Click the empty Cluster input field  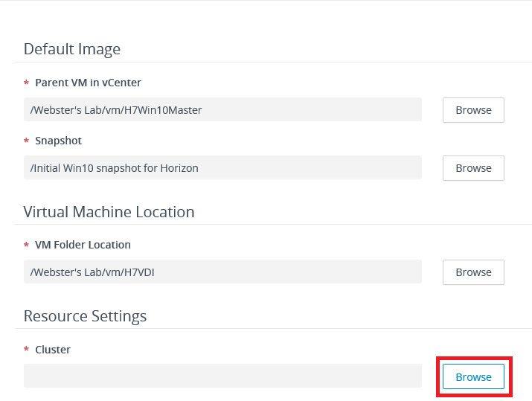222,376
